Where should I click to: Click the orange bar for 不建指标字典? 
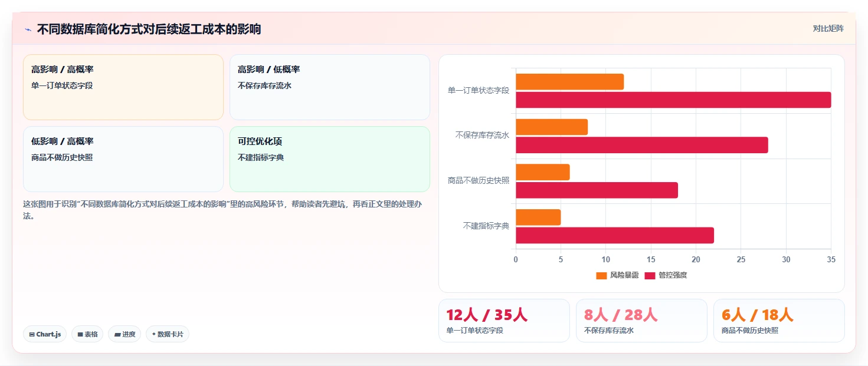coord(538,217)
